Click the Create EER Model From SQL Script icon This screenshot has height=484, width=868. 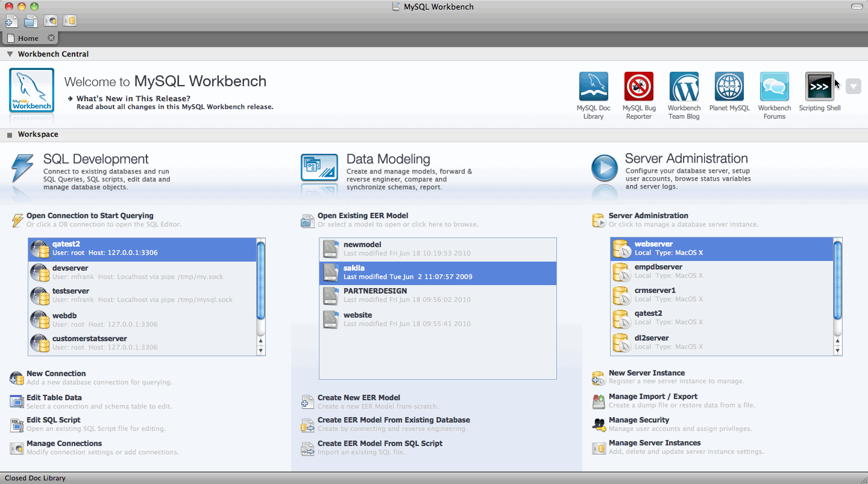pos(308,448)
